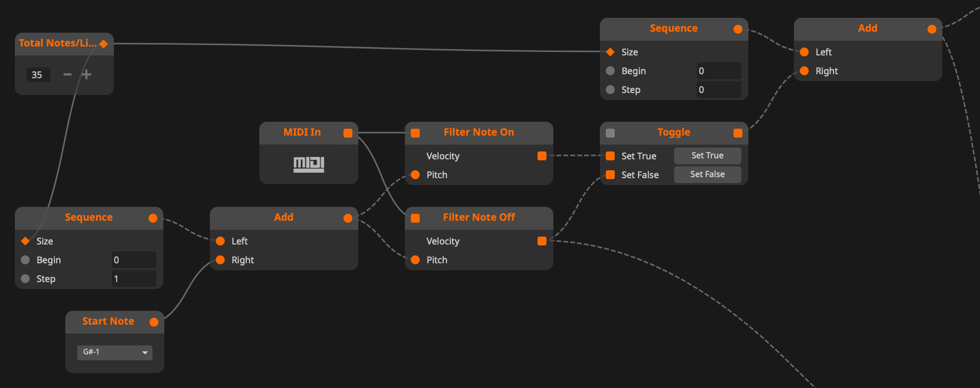Click the Total Notes value field showing 35
980x388 pixels.
pos(38,75)
